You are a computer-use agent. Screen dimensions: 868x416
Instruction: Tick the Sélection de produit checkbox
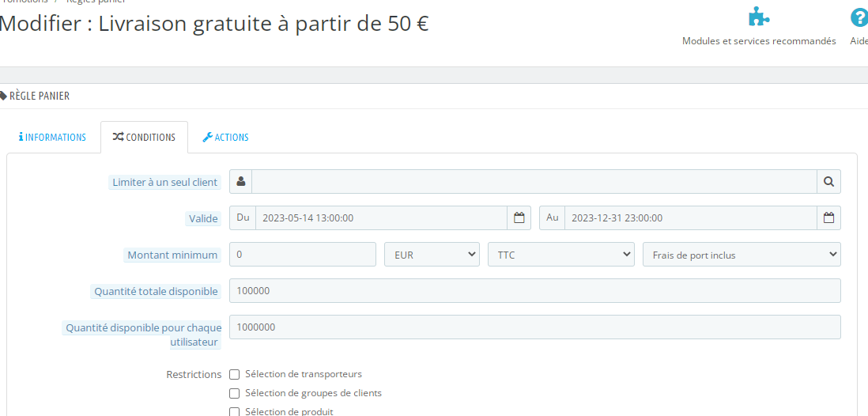click(235, 411)
